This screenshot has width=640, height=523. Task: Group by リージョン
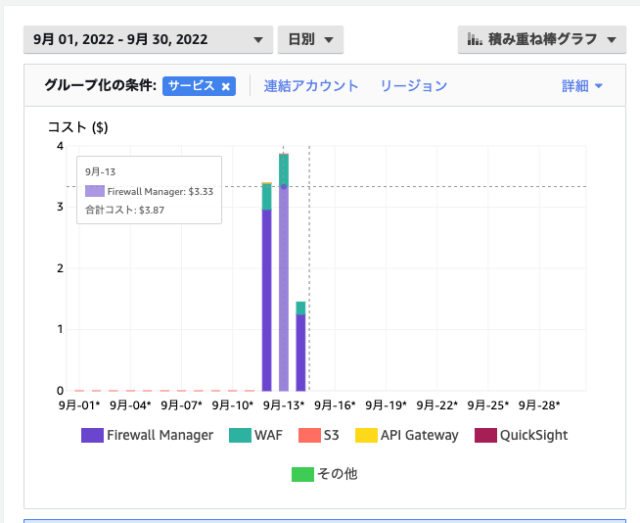coord(414,86)
